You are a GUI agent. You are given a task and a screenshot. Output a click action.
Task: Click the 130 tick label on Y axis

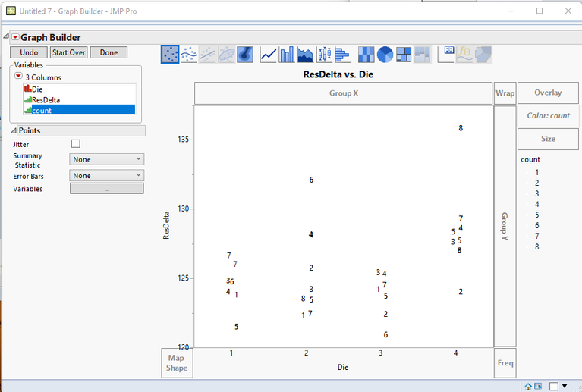[184, 209]
